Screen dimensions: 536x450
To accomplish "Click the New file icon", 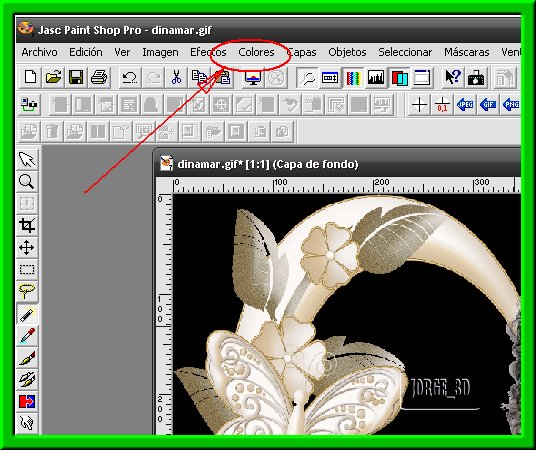I will click(x=30, y=77).
